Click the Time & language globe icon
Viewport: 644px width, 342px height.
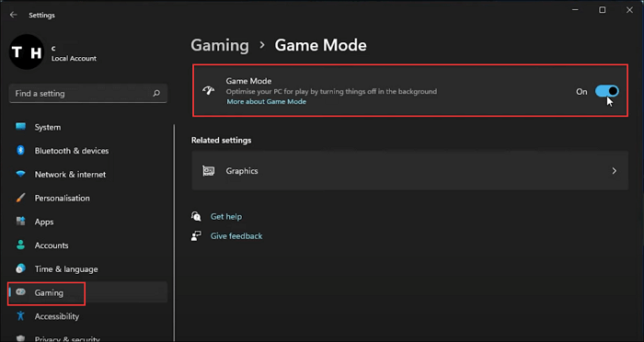[x=20, y=269]
